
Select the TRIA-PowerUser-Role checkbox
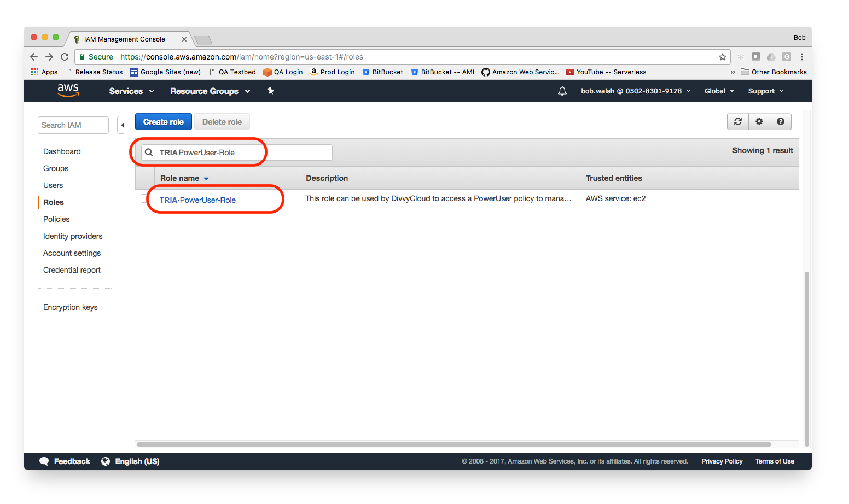pyautogui.click(x=144, y=198)
